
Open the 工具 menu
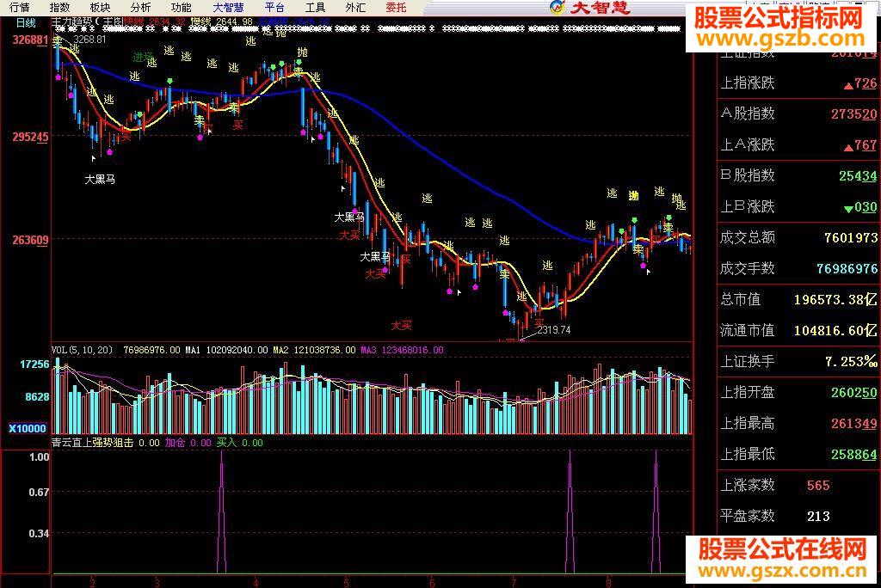[315, 7]
